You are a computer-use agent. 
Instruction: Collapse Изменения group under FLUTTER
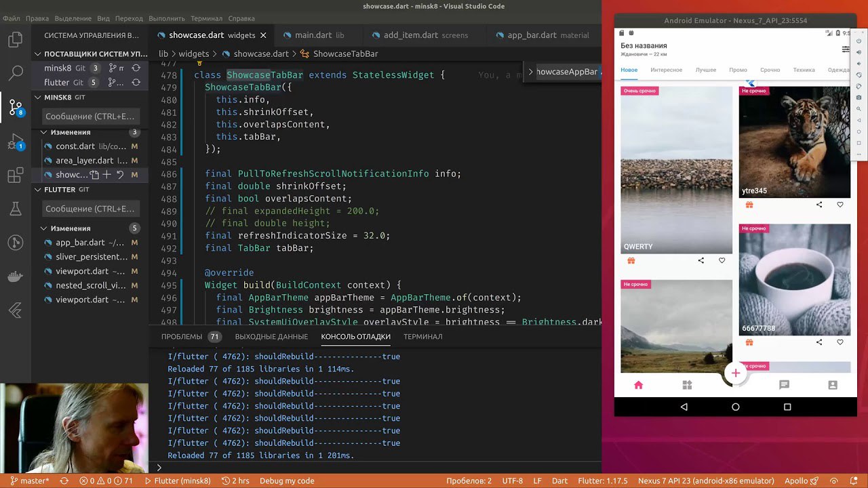pos(43,228)
